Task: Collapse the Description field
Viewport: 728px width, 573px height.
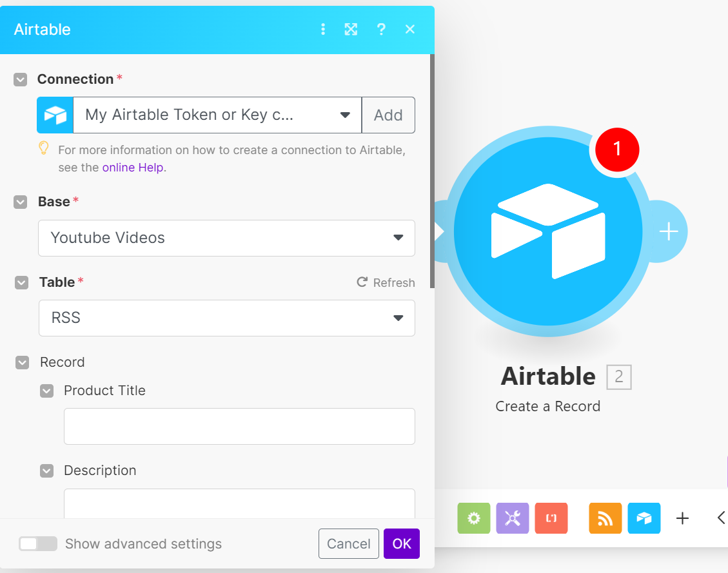Action: (46, 471)
